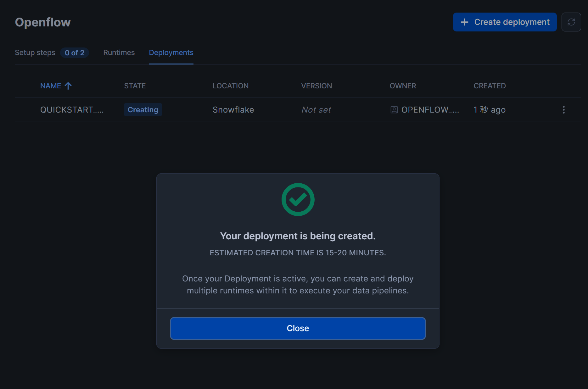The image size is (588, 389).
Task: Open the three-dot row actions menu
Action: tap(563, 110)
